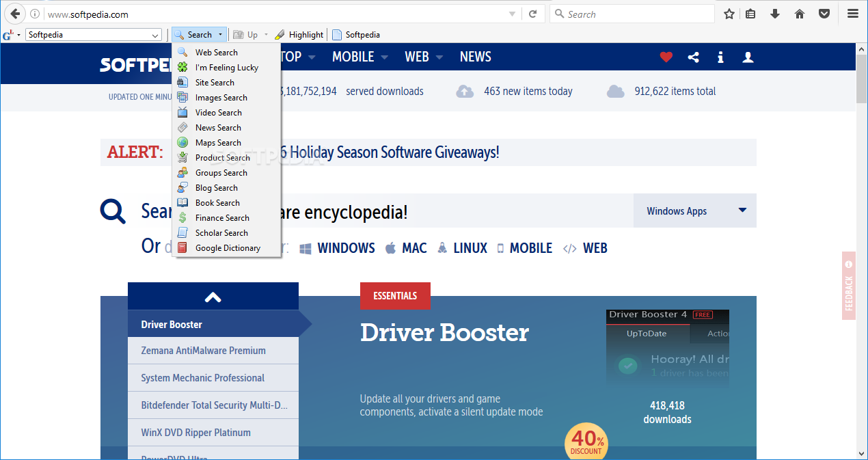Image resolution: width=868 pixels, height=460 pixels.
Task: Choose Product Search from the menu
Action: [226, 158]
